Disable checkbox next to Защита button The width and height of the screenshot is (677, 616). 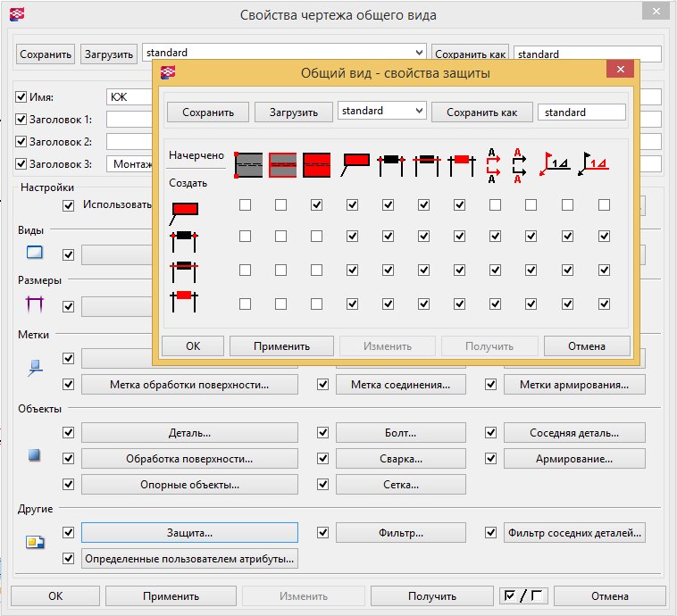pos(69,533)
